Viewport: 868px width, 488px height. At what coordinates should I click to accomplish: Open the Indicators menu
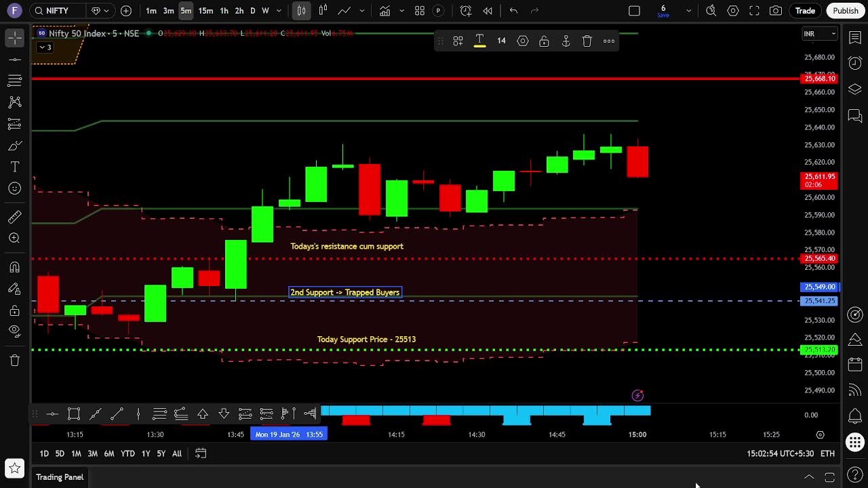click(x=385, y=11)
